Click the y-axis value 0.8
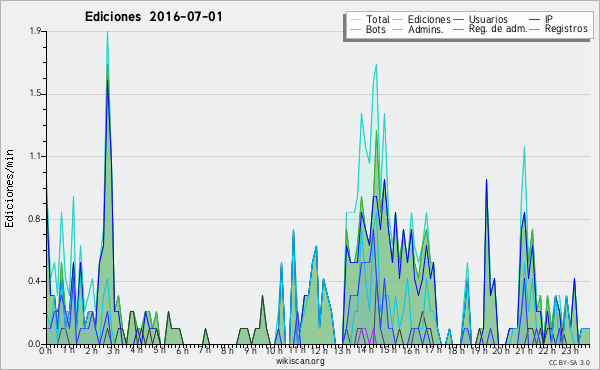The height and width of the screenshot is (370, 600). [x=35, y=219]
